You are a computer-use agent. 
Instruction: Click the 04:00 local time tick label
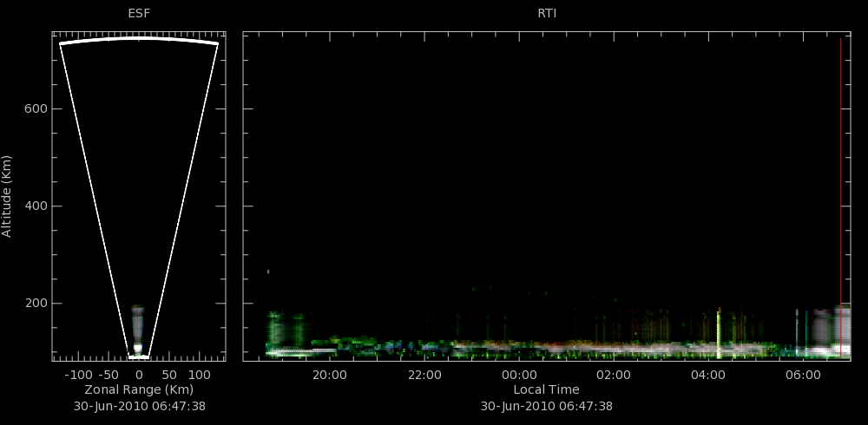708,376
